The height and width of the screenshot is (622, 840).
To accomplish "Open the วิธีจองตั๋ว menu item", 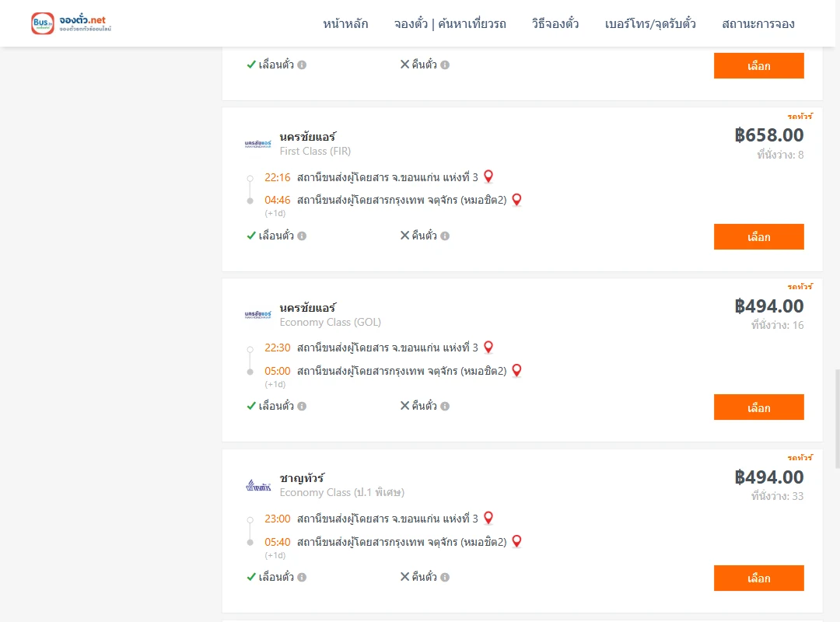I will point(555,23).
